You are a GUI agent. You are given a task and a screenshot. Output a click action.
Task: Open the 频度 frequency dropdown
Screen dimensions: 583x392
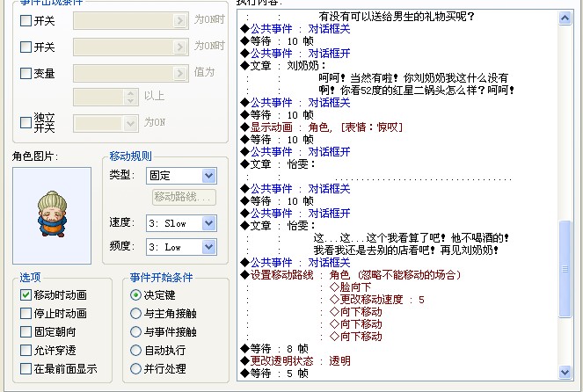208,247
